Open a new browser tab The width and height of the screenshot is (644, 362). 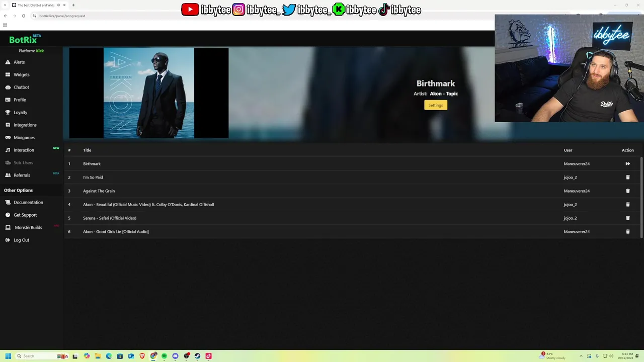coord(73,5)
